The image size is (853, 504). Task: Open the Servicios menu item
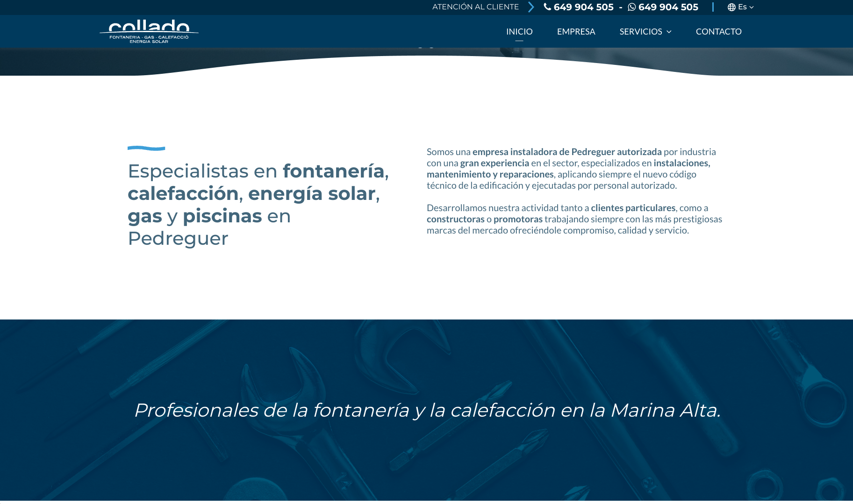(x=640, y=31)
